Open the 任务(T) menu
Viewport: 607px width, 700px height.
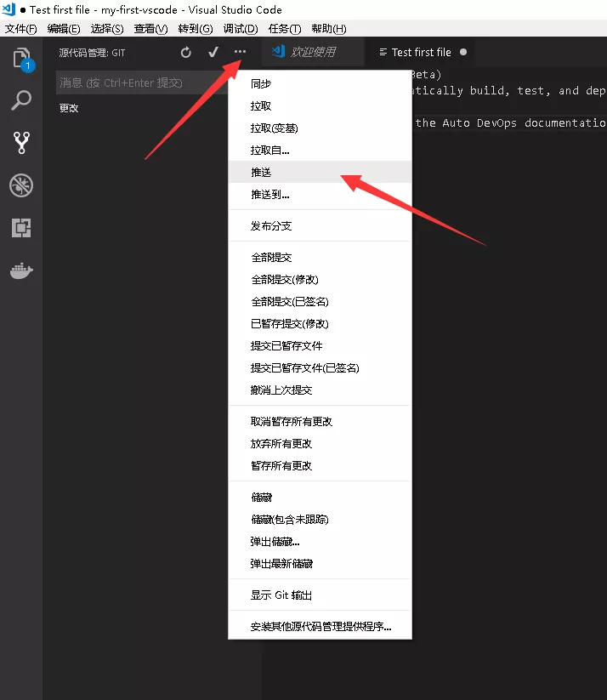tap(285, 29)
